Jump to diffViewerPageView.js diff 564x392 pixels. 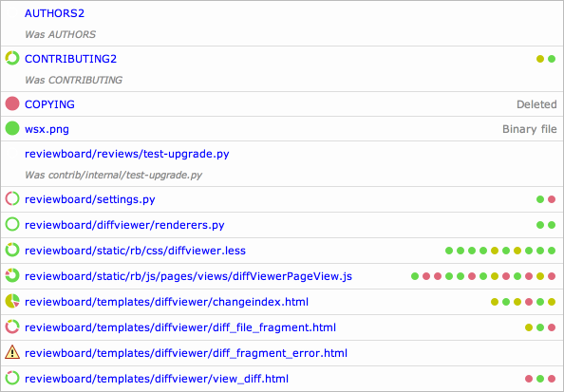pyautogui.click(x=188, y=276)
